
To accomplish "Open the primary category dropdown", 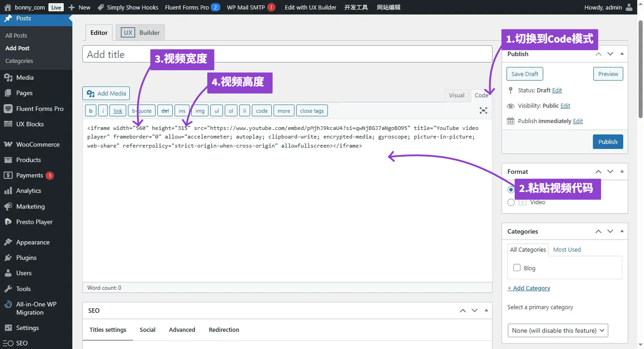I will coord(558,330).
